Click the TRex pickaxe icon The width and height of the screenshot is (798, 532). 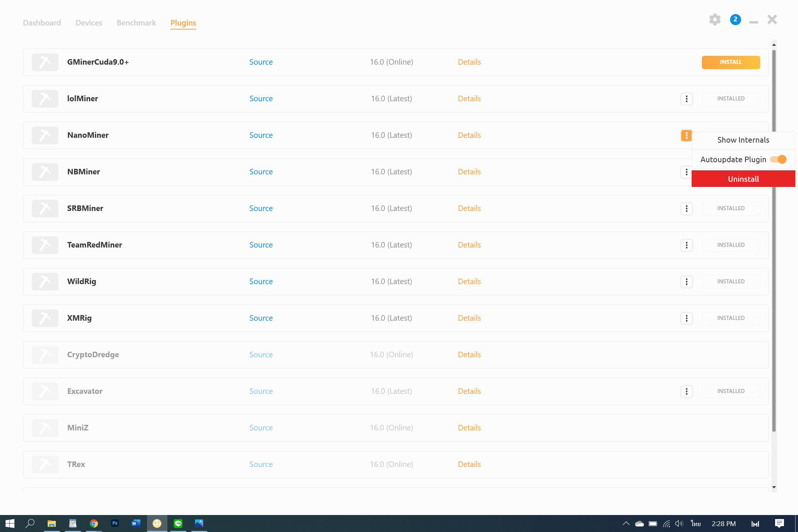click(45, 464)
